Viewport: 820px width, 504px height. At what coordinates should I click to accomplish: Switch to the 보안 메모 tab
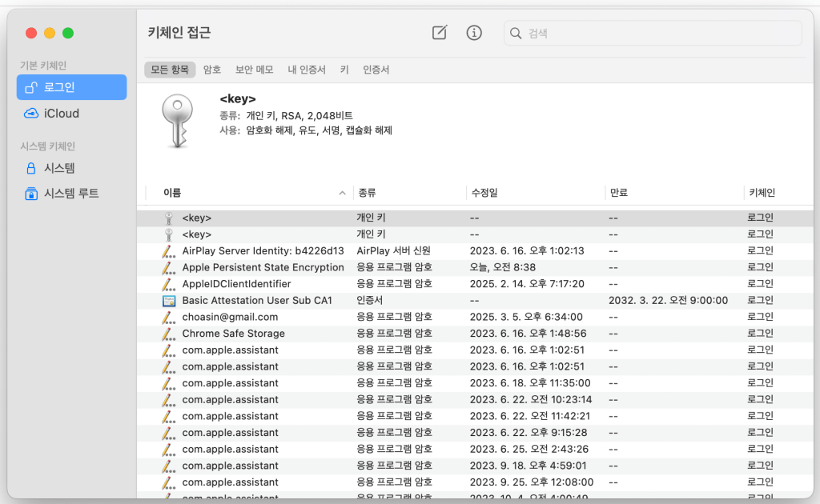pyautogui.click(x=254, y=70)
